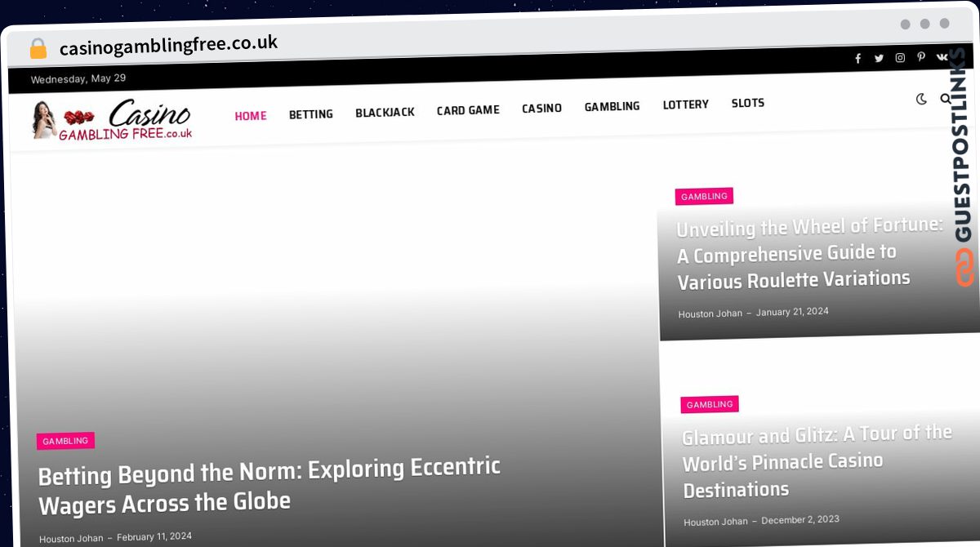Click the Casino Gambling Free logo
Screen dimensions: 980x547
pyautogui.click(x=113, y=119)
